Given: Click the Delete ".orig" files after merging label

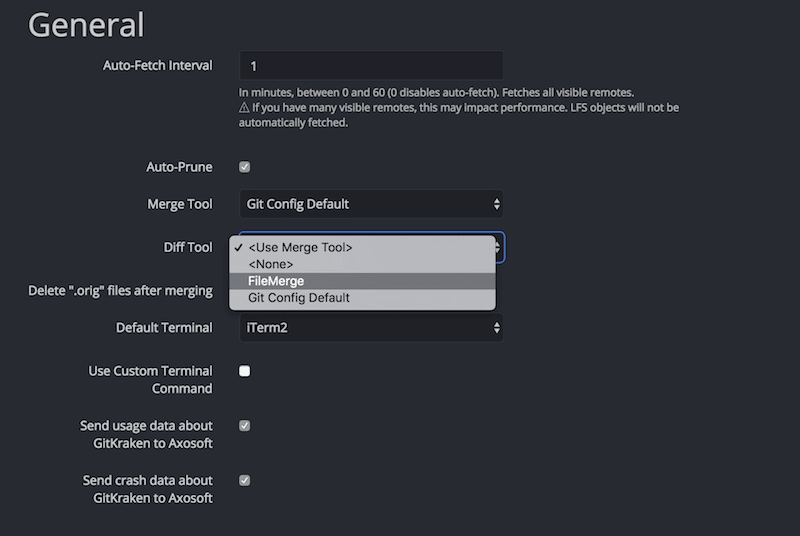Looking at the screenshot, I should (120, 290).
